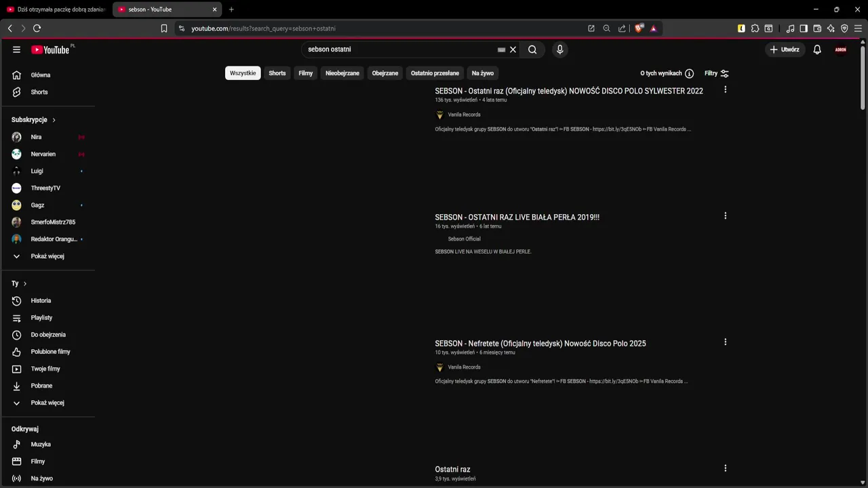Open the Nira channel subscription
Viewport: 868px width, 488px height.
(47, 137)
